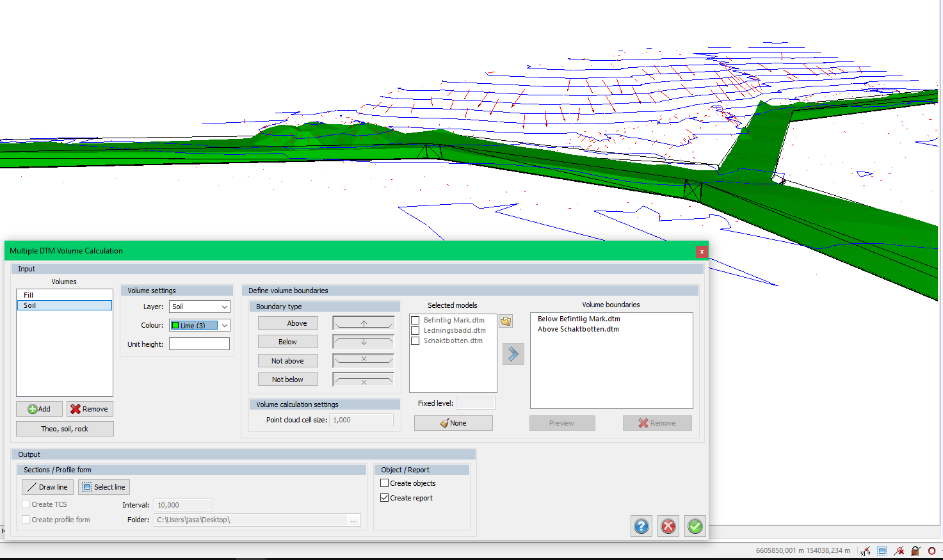Check the Befintlig Mark.dtm model checkbox
Viewport: 943px width, 560px height.
(x=415, y=320)
